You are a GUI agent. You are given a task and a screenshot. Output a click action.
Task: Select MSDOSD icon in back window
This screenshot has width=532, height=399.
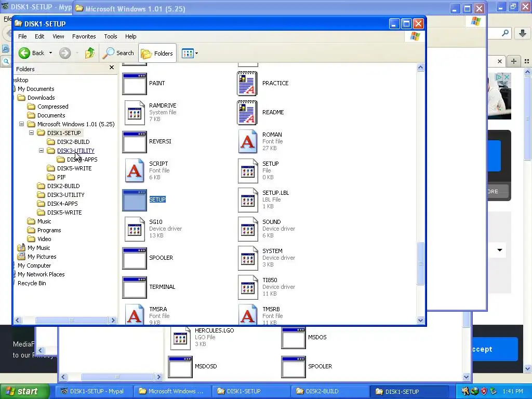coord(180,367)
